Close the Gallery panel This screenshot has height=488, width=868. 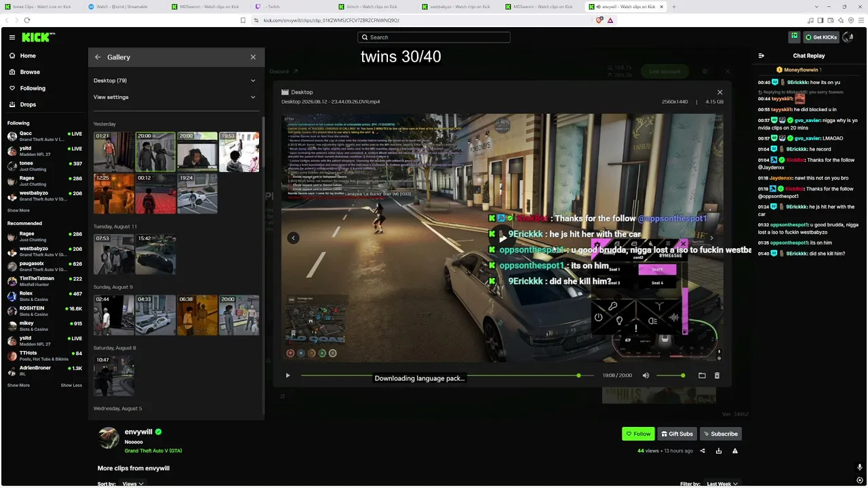pos(253,57)
